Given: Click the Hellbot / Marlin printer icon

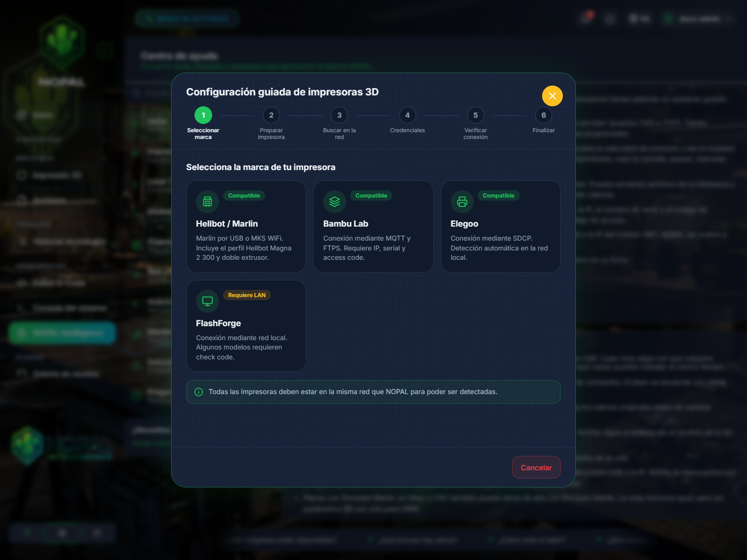Looking at the screenshot, I should click(208, 202).
